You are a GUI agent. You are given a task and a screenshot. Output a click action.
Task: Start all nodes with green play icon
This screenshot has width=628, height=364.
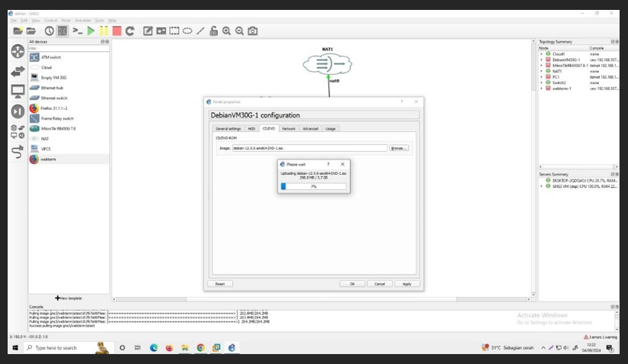click(91, 31)
